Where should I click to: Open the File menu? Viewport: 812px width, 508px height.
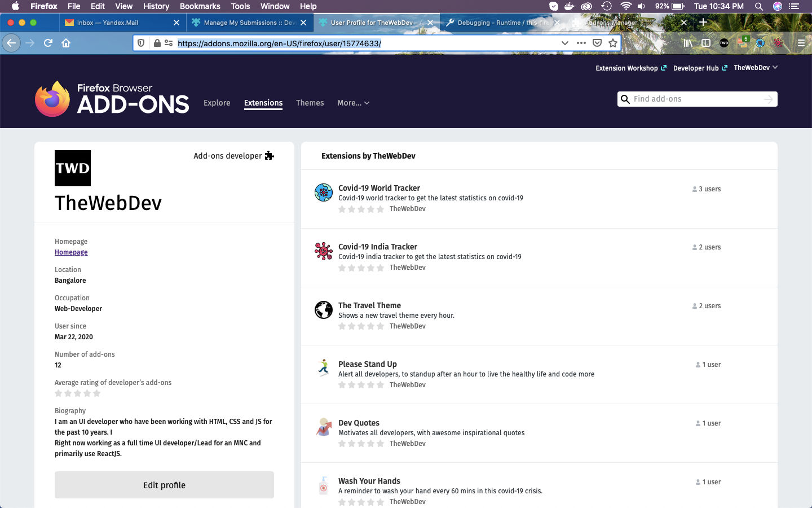point(74,6)
